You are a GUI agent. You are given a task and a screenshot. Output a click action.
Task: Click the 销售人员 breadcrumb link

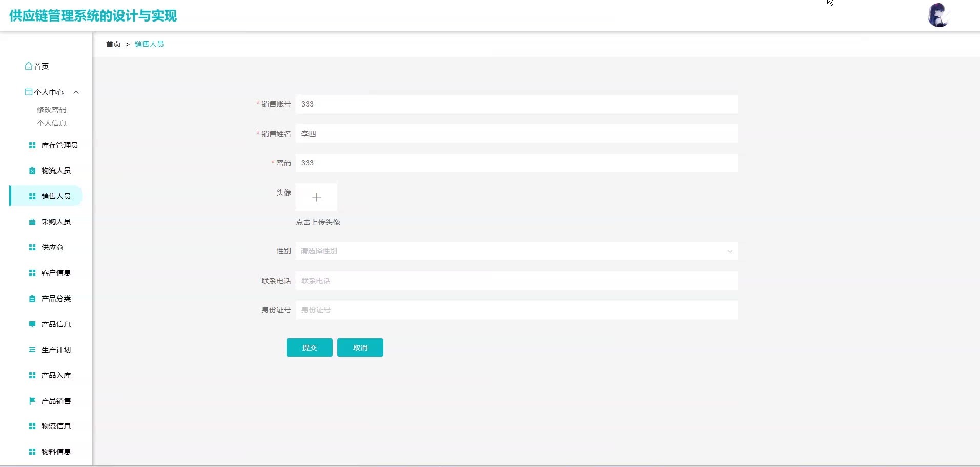click(149, 44)
